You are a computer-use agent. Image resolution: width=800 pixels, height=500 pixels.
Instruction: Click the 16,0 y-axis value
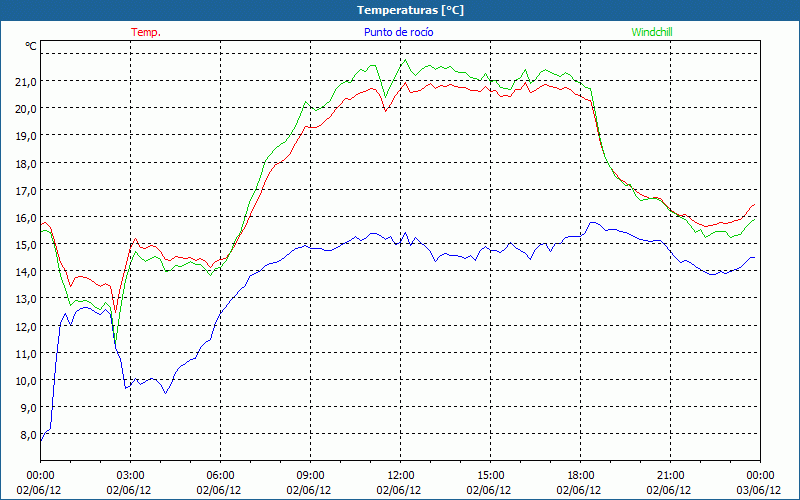tap(27, 218)
